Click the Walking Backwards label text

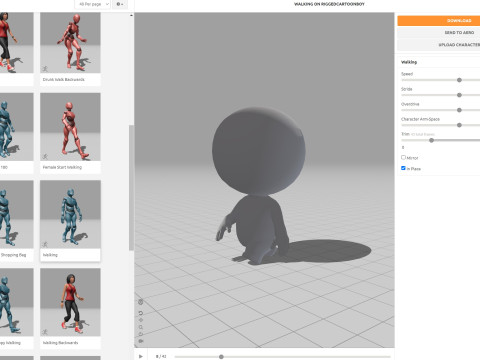coord(60,343)
